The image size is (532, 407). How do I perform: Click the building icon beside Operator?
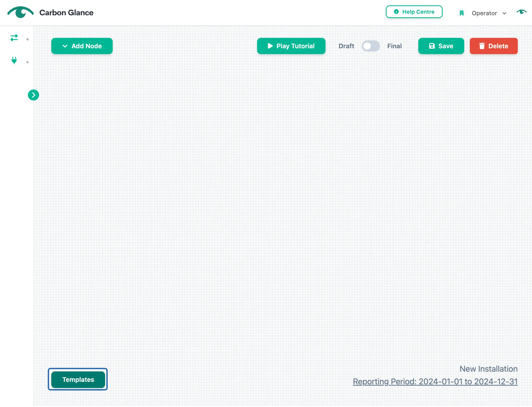pos(462,13)
